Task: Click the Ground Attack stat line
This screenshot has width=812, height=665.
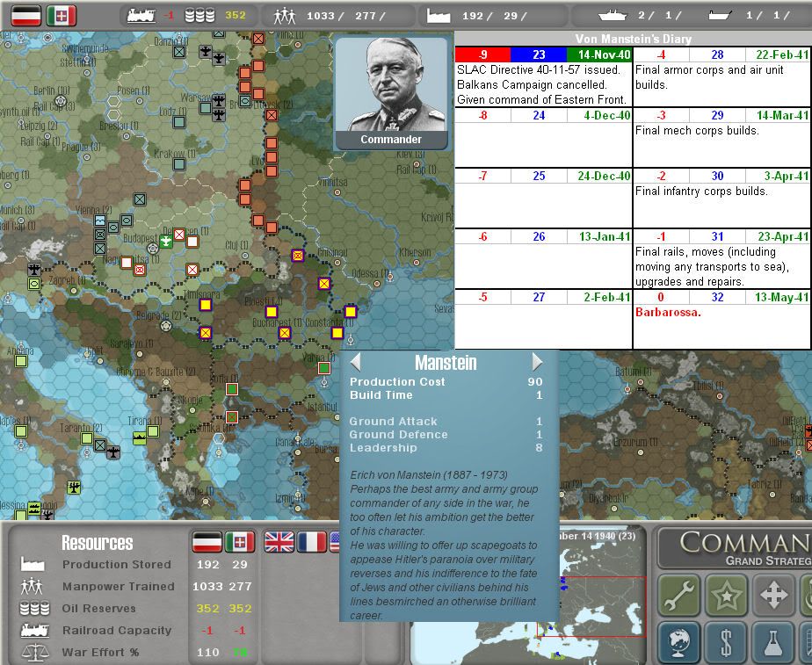Action: click(446, 422)
